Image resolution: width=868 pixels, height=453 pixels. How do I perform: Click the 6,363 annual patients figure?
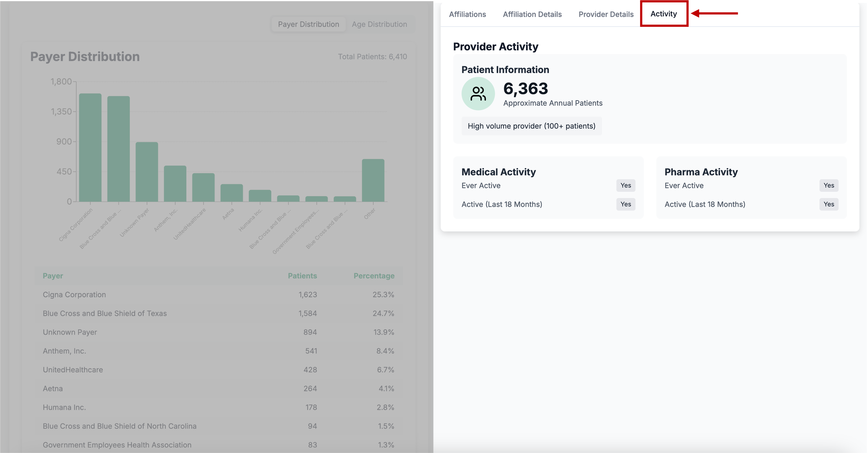pyautogui.click(x=525, y=89)
